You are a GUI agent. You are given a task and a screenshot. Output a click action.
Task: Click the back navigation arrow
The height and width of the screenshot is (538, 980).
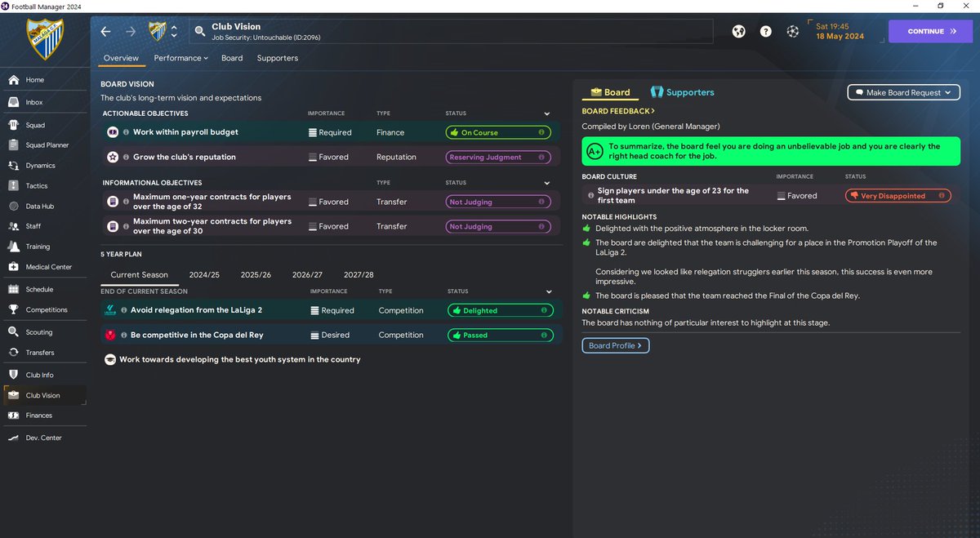click(105, 32)
